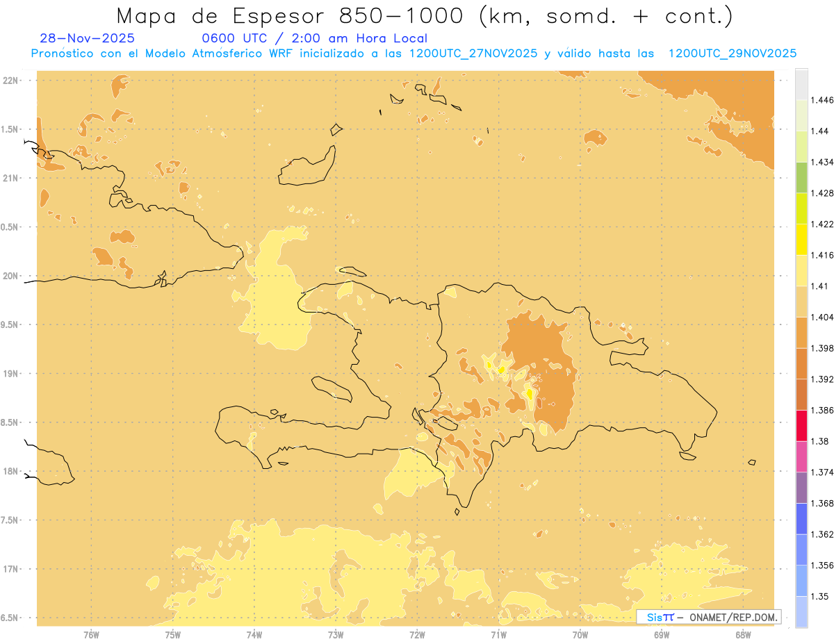This screenshot has height=644, width=834.
Task: Click the latitude label '21N'
Action: point(11,178)
